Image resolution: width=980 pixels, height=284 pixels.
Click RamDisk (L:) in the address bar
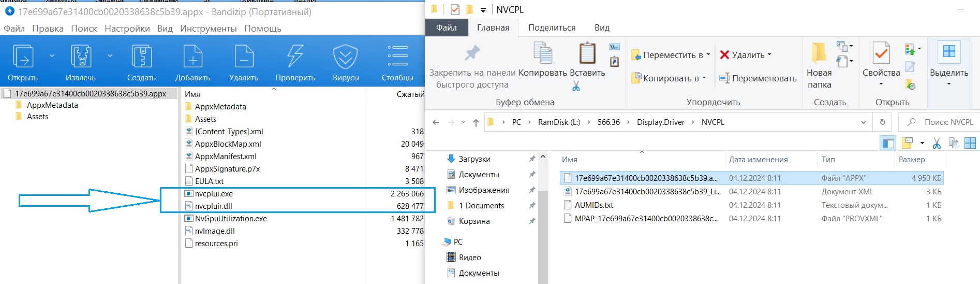[559, 122]
